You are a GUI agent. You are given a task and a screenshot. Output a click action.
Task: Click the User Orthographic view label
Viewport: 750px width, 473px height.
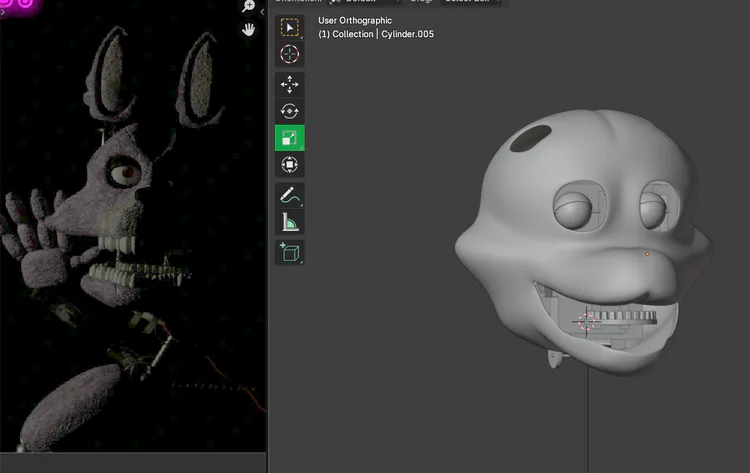point(355,21)
